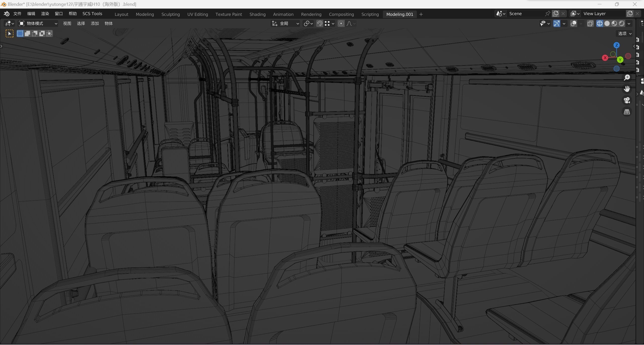Toggle proportional editing button
This screenshot has height=345, width=644.
click(x=341, y=23)
